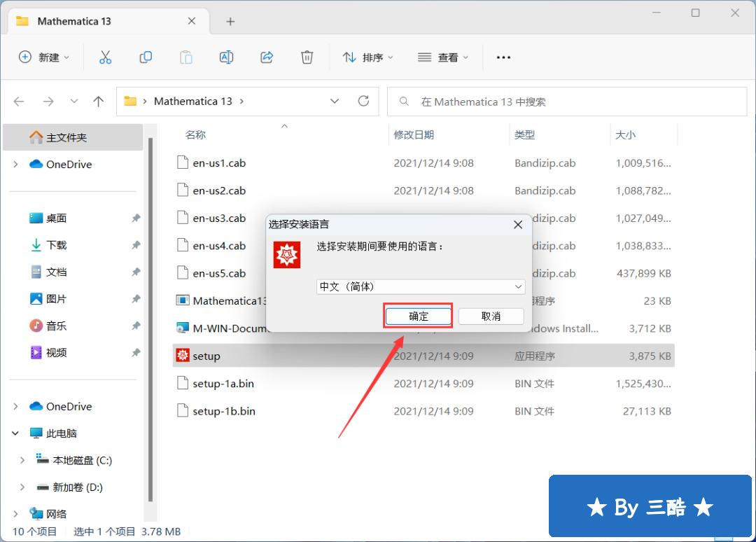Open the 新建 new item dropdown
The image size is (756, 542).
[x=44, y=57]
